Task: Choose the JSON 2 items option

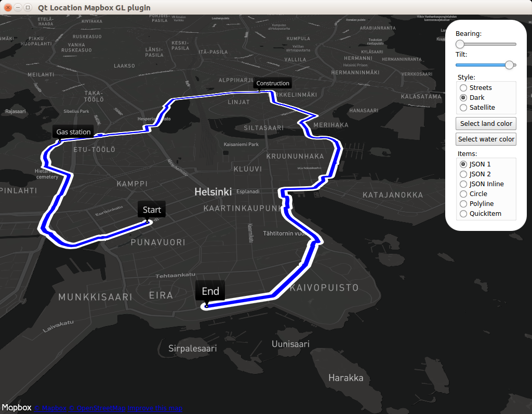Action: click(463, 174)
